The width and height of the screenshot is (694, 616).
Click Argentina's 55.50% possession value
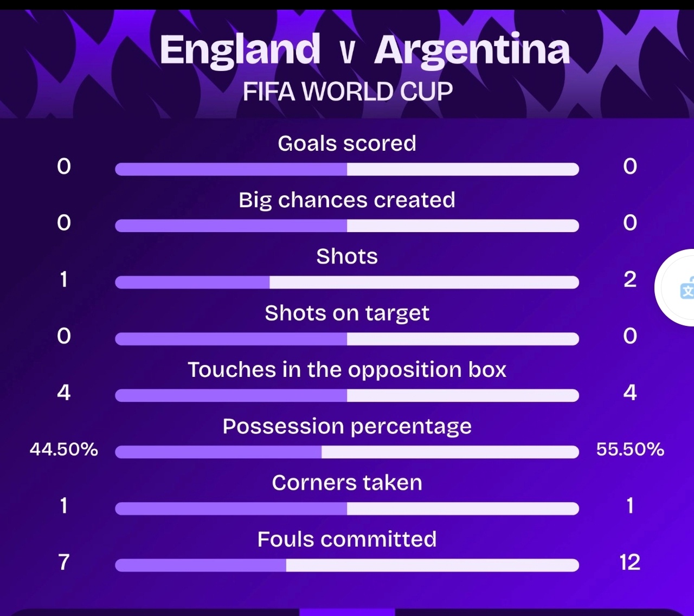630,449
